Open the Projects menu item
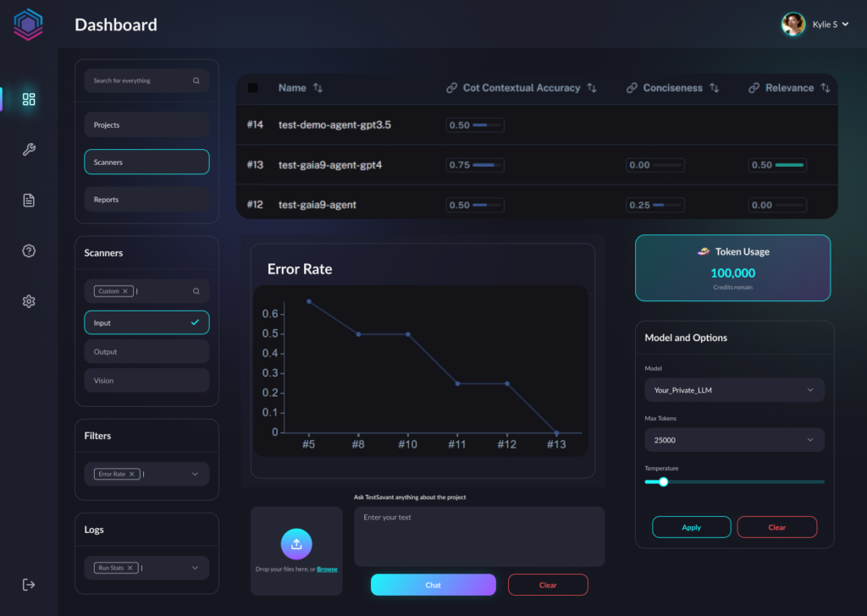 (146, 124)
